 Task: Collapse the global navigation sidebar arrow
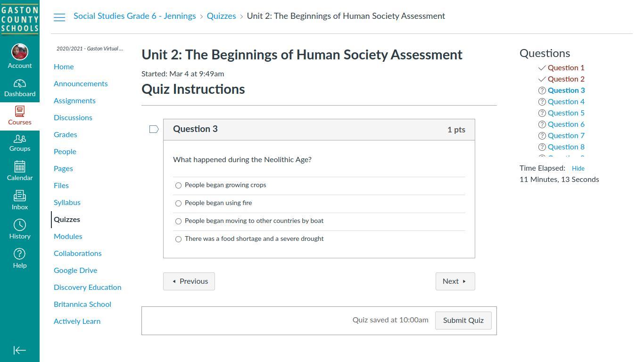pyautogui.click(x=20, y=350)
